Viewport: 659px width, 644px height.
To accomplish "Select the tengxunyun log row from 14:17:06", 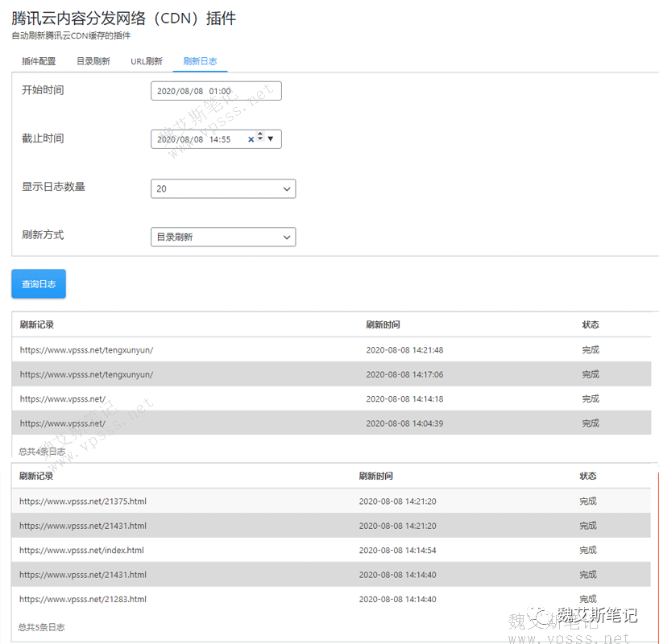I will [87, 374].
